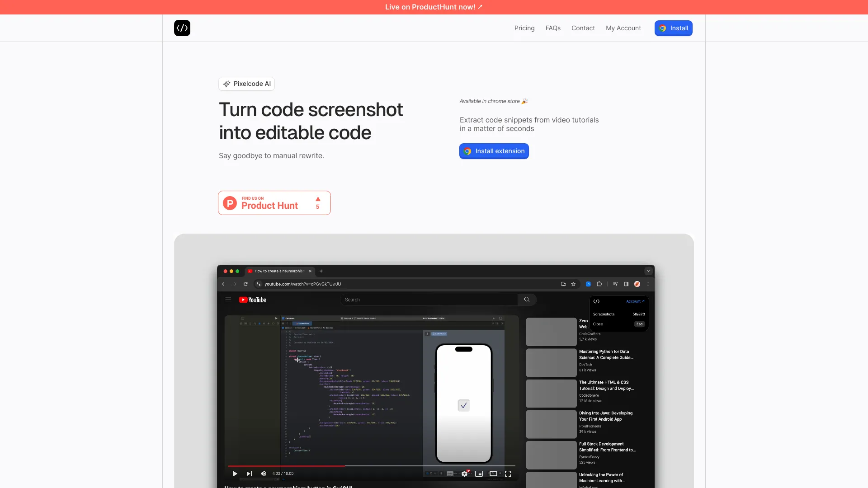Click the fullscreen expand icon
This screenshot has width=868, height=488.
point(508,474)
